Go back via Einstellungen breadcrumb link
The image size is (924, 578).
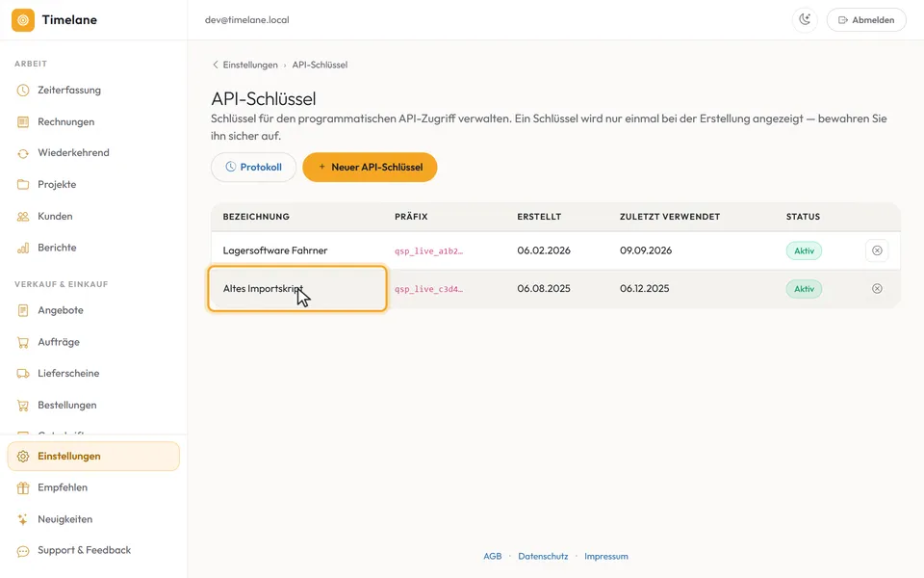tap(250, 65)
